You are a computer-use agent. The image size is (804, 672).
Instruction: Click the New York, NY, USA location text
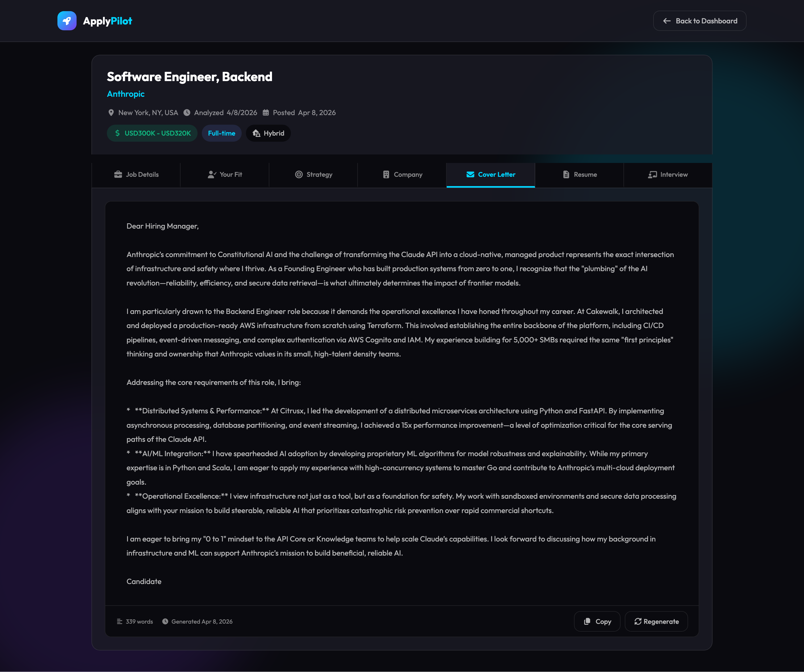click(148, 112)
